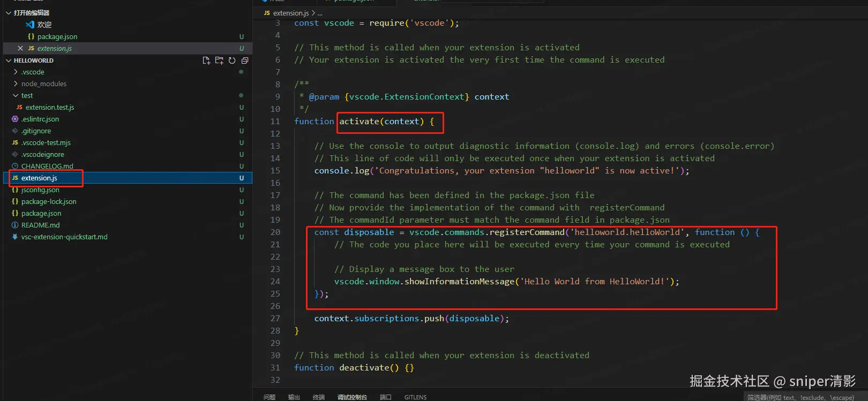Viewport: 868px width, 401px height.
Task: Click the extension.js breadcrumb above the editor
Action: pos(291,13)
